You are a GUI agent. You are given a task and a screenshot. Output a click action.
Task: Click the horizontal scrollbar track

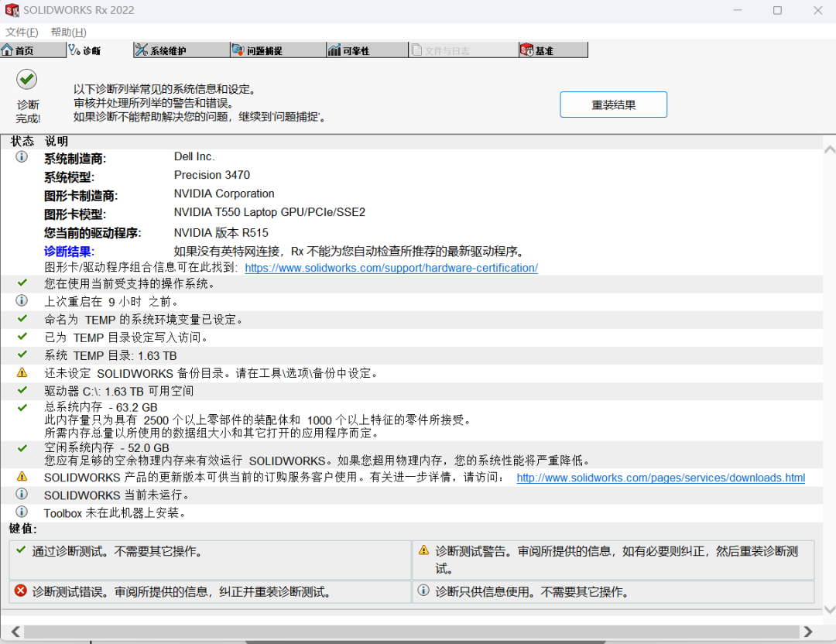(411, 632)
